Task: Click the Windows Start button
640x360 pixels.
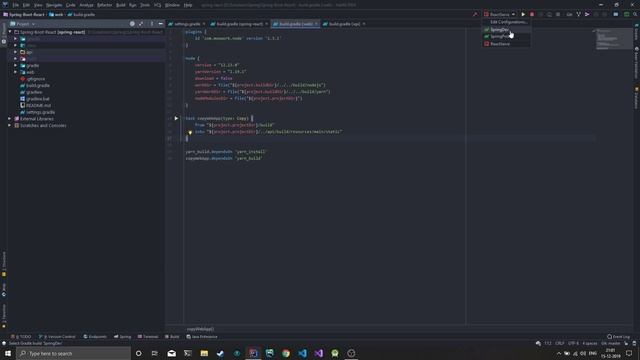Action: (x=8, y=353)
